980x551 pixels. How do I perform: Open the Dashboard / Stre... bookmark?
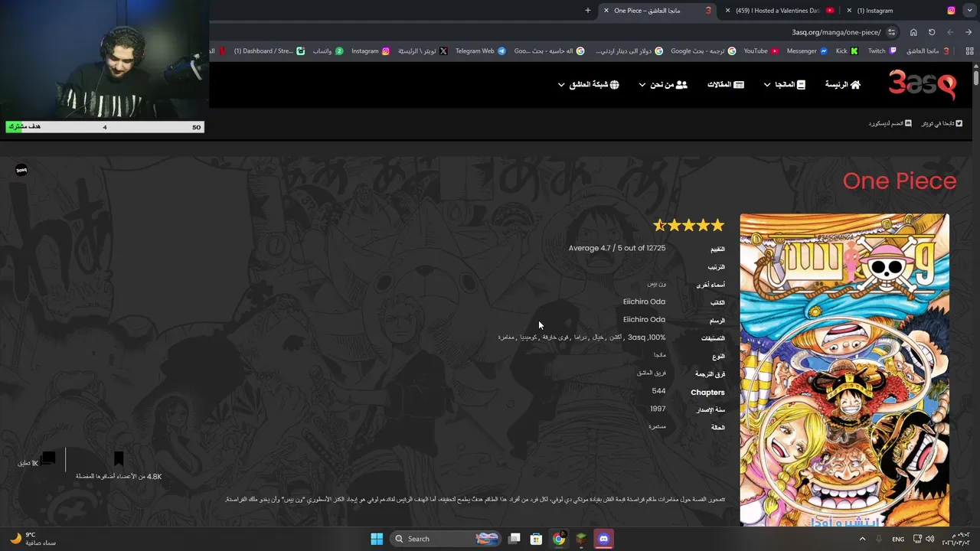point(269,51)
